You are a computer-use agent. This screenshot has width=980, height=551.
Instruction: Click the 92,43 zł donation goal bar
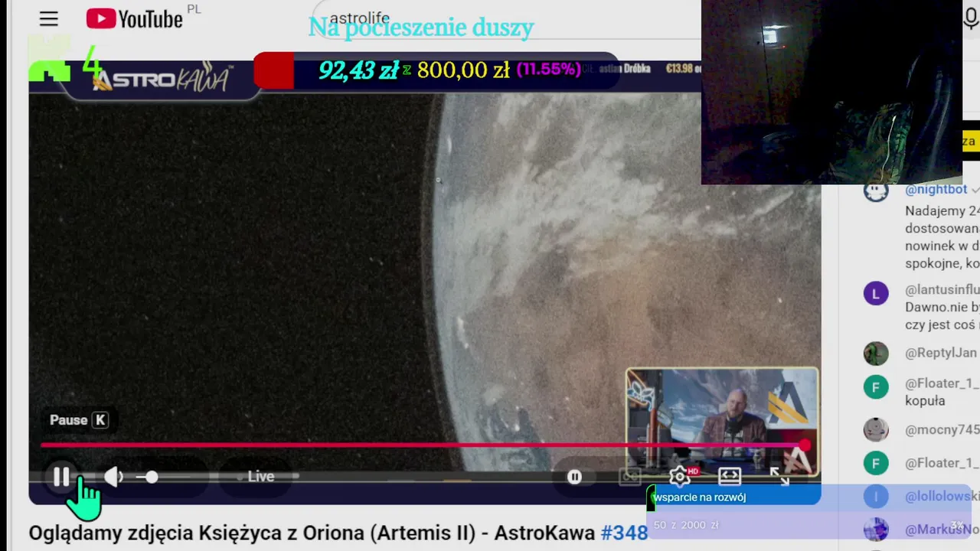pos(436,70)
